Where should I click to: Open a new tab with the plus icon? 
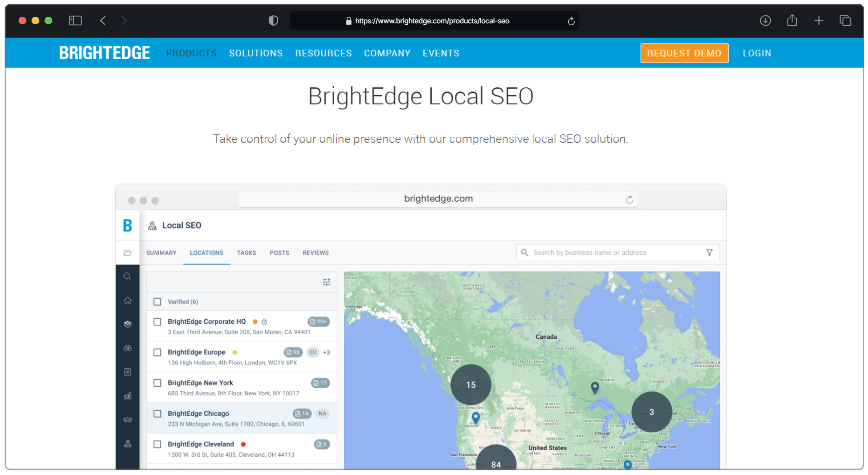[819, 21]
